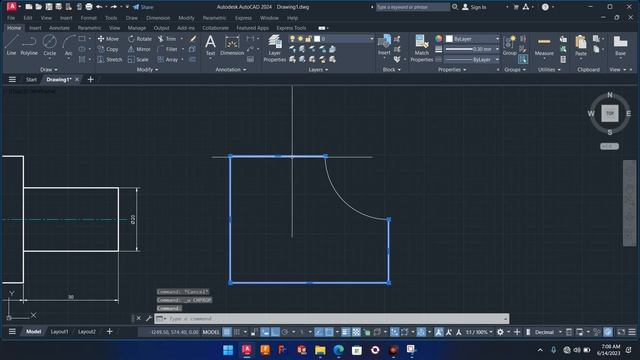
Task: Click the white ByLayer color swatch
Action: click(449, 38)
